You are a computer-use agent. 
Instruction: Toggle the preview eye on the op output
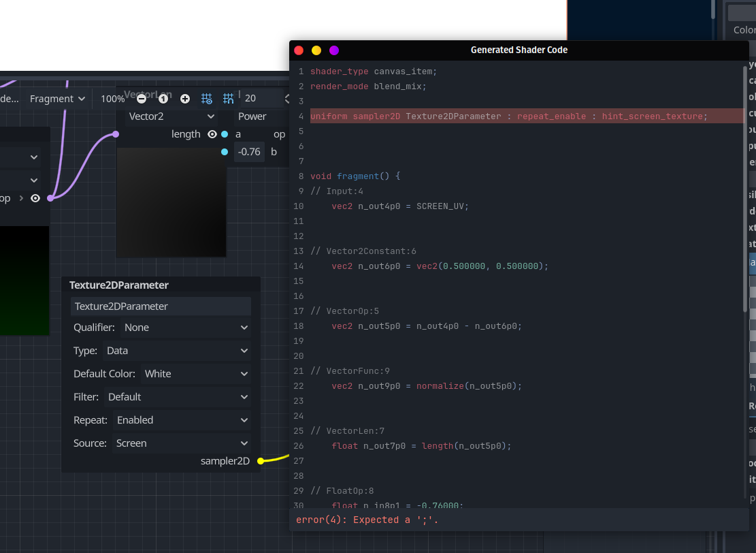[x=34, y=197]
